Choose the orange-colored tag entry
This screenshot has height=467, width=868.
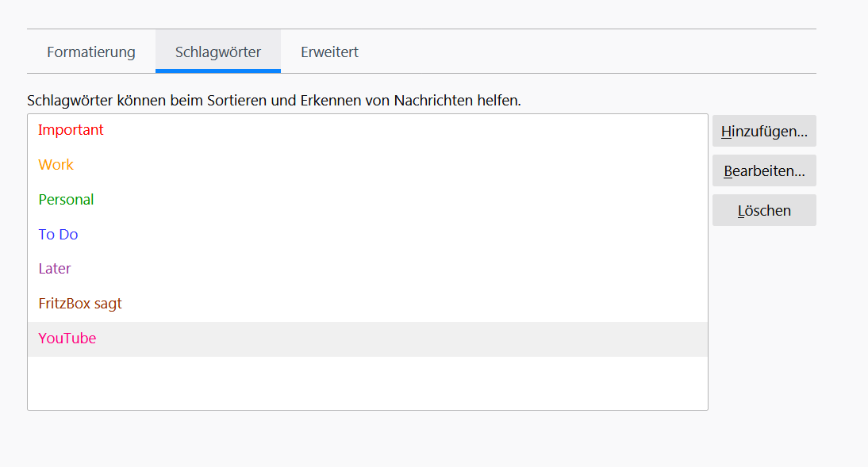(x=56, y=165)
